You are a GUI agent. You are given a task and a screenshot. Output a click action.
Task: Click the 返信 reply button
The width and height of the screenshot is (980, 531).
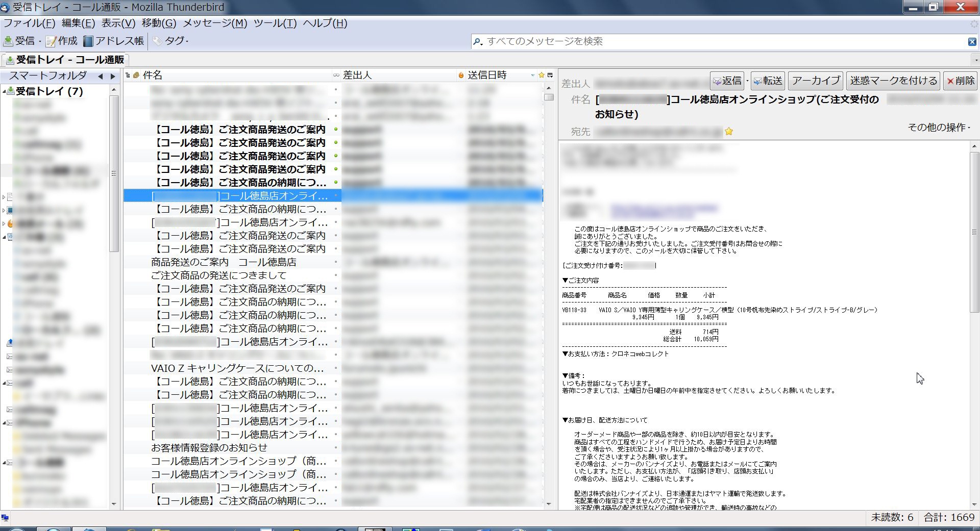(x=727, y=81)
